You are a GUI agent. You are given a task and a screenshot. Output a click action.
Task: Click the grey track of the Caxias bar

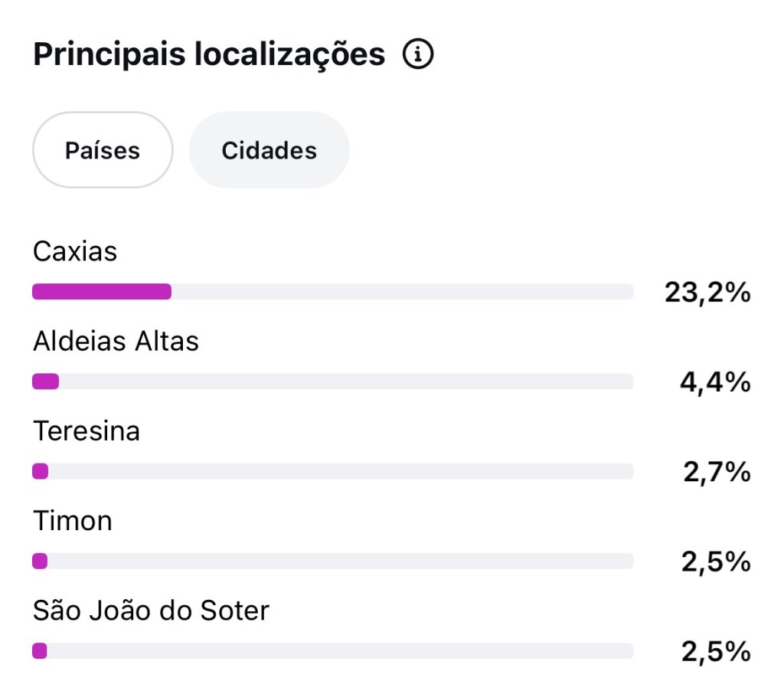(x=403, y=291)
